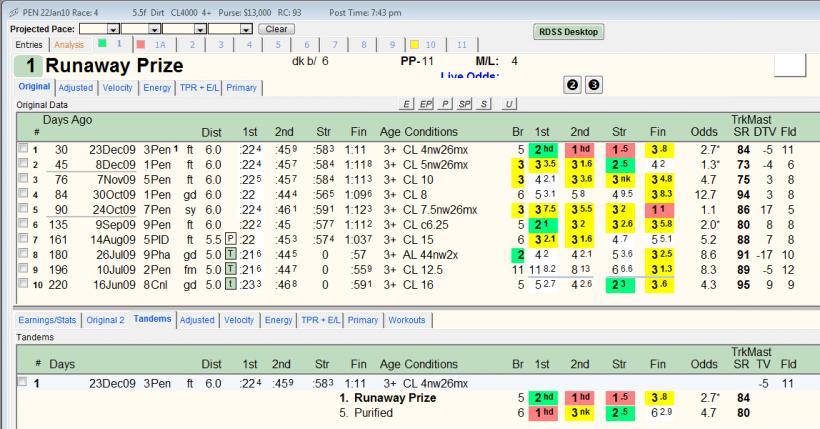Click the Clear button

tap(276, 29)
